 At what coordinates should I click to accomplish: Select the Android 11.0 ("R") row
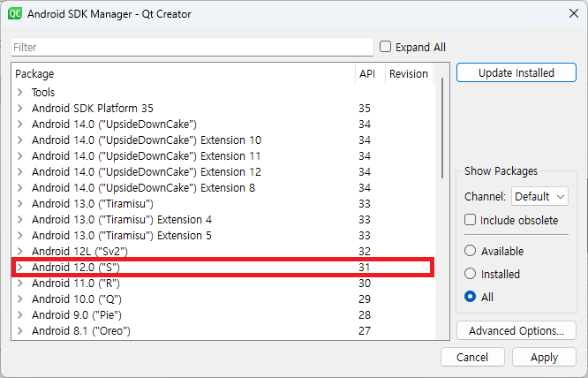222,283
